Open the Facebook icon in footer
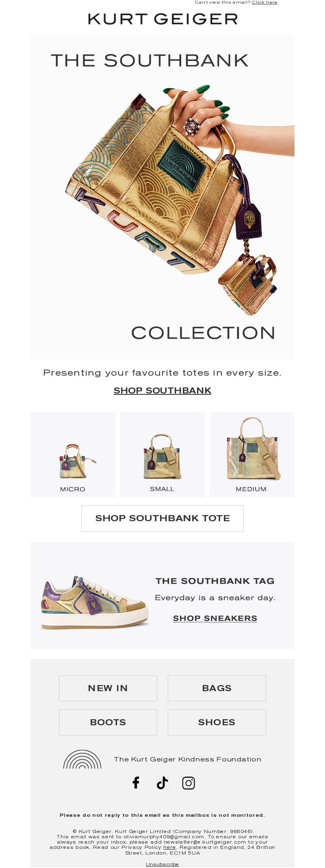The width and height of the screenshot is (325, 868). tap(136, 783)
